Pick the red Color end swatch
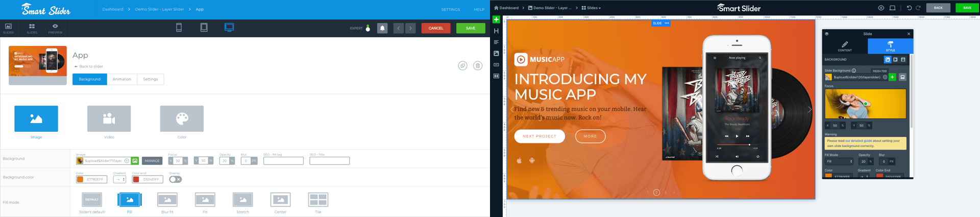Screen dimensions: 980x217 pos(136,179)
